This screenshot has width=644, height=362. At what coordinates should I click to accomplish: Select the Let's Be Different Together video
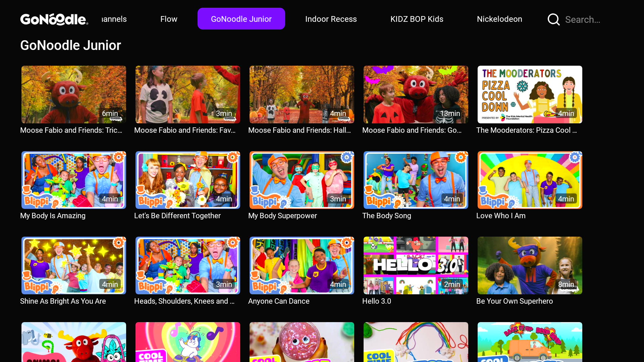187,180
